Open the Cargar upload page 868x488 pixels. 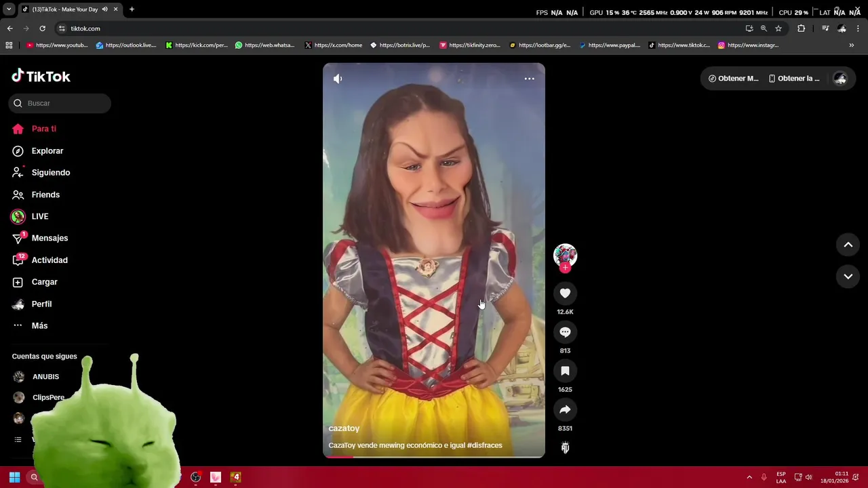[x=35, y=282]
